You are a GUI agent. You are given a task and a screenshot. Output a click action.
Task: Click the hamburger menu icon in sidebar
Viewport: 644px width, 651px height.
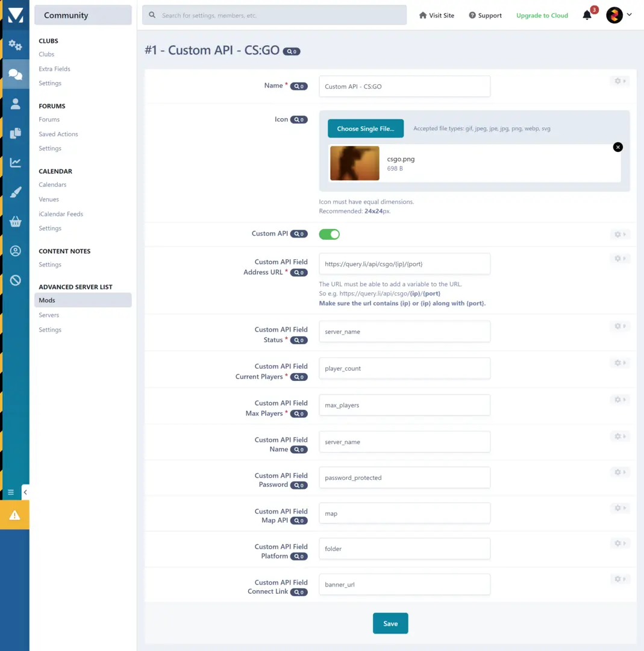click(x=11, y=492)
